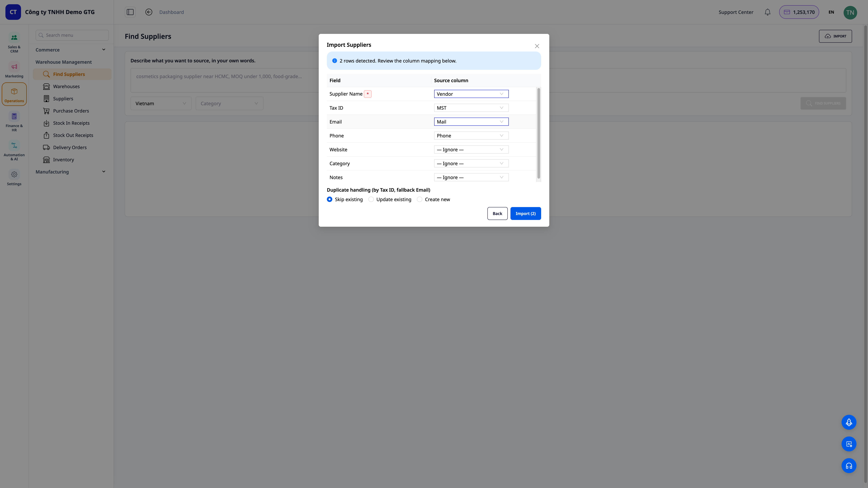Click the IMPORT button at top right
This screenshot has height=488, width=868.
click(x=835, y=36)
